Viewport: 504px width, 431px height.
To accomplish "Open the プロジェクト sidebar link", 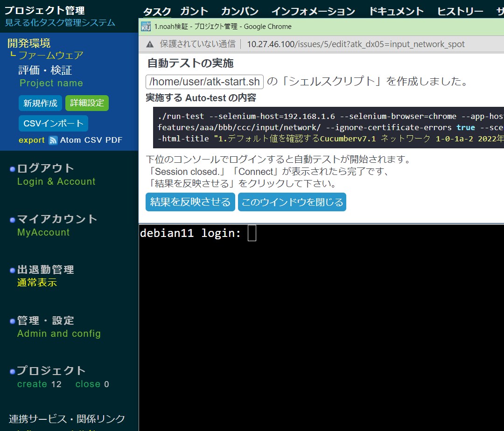I will tap(51, 371).
